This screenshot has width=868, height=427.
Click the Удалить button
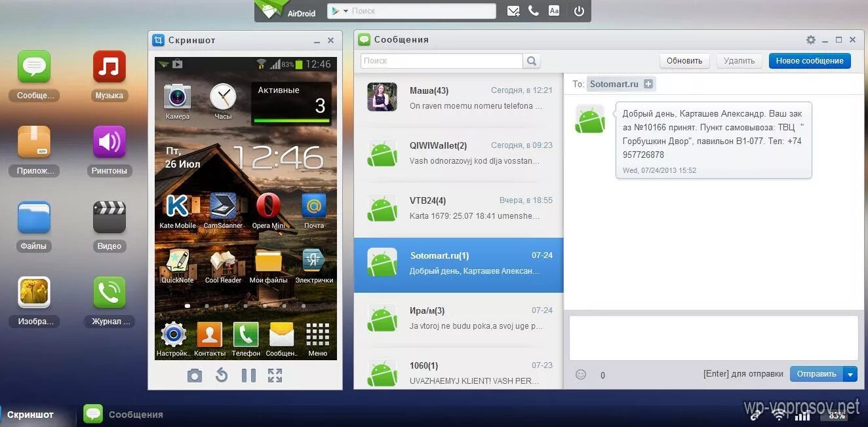740,61
